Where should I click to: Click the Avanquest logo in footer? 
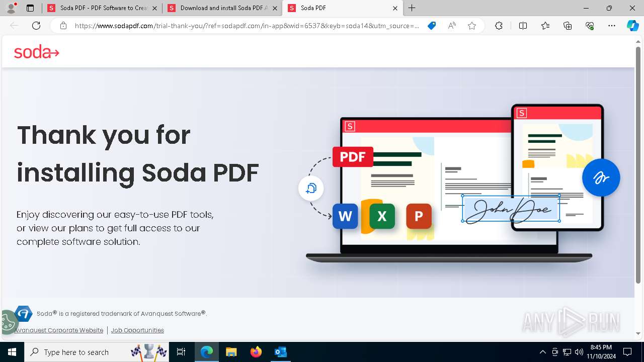click(x=24, y=313)
